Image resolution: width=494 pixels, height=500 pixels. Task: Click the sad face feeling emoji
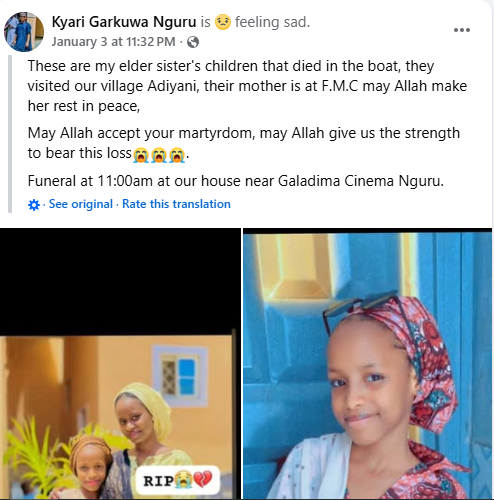point(223,22)
